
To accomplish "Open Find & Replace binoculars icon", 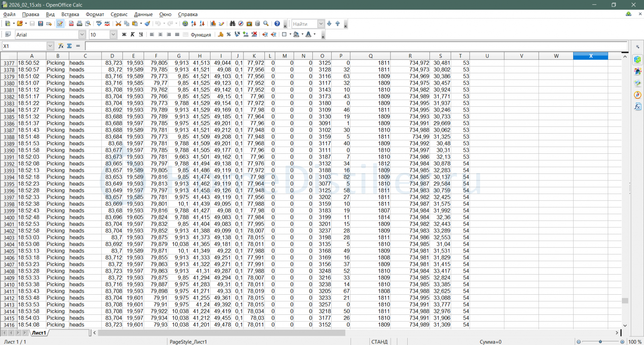I will 232,24.
